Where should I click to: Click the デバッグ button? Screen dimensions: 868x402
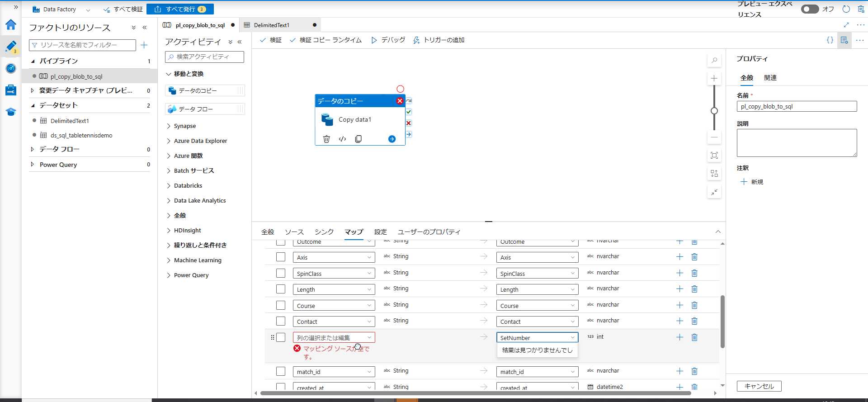tap(388, 40)
